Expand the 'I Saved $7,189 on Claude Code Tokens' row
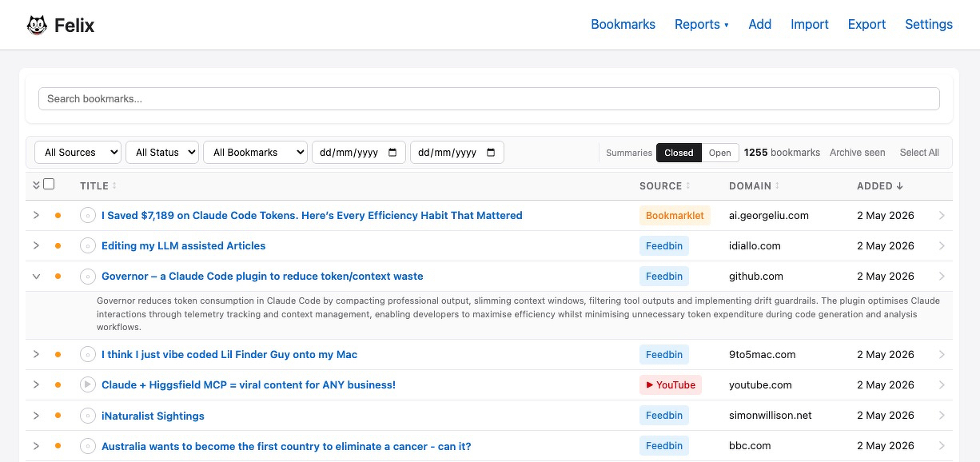 click(36, 215)
